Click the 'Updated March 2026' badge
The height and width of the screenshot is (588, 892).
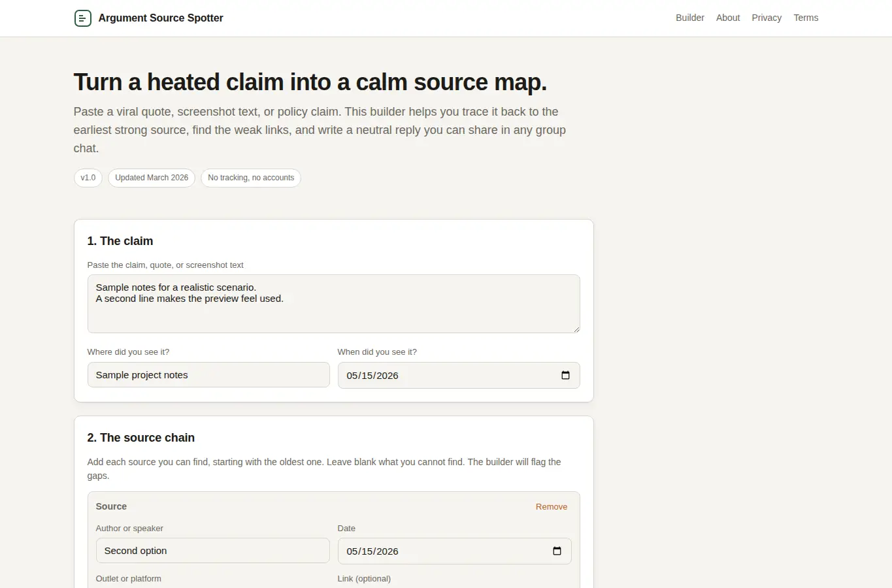tap(152, 178)
